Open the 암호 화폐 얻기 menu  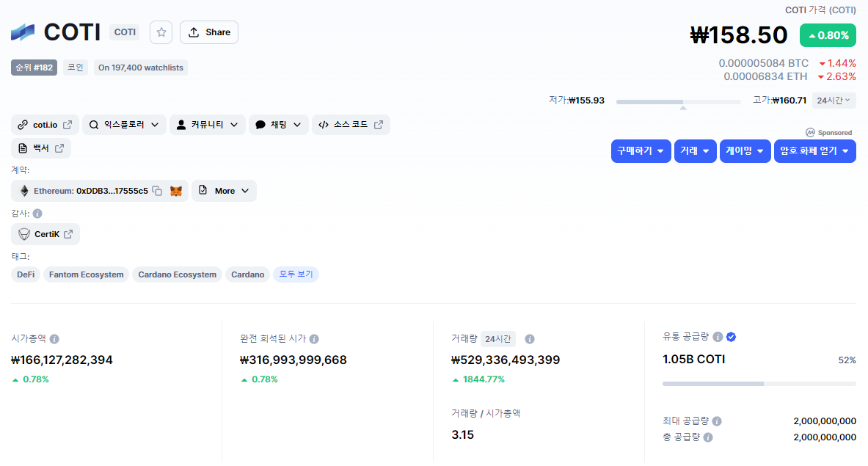[814, 150]
